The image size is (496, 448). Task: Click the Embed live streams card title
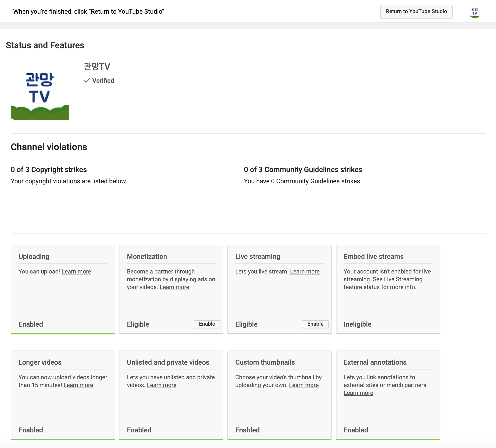[373, 256]
